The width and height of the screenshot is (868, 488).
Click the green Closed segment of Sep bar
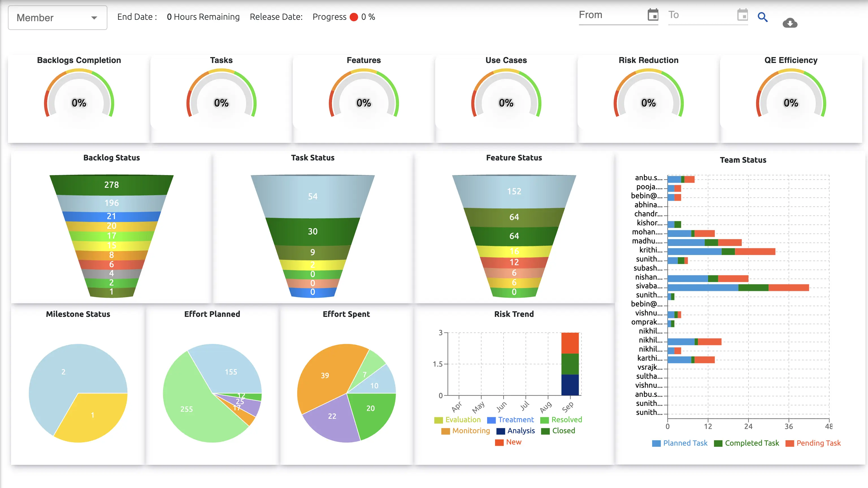click(x=570, y=364)
